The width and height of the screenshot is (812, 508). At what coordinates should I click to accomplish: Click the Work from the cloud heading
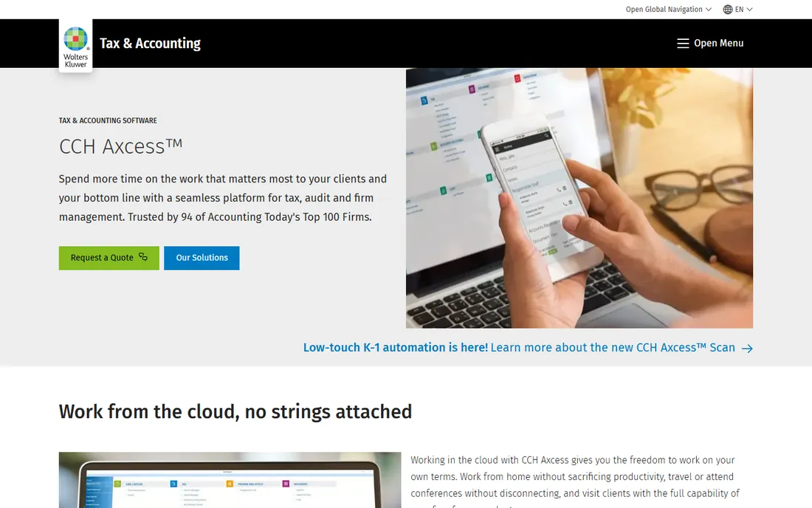coord(235,412)
